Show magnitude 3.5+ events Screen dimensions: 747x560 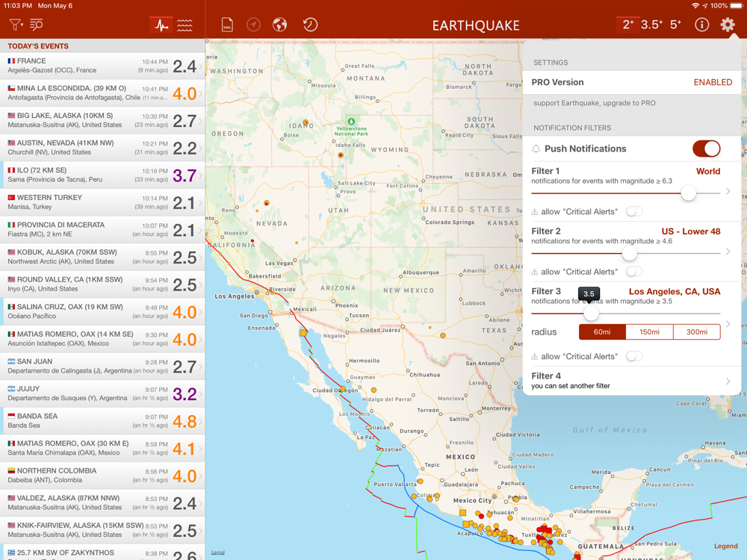tap(652, 25)
